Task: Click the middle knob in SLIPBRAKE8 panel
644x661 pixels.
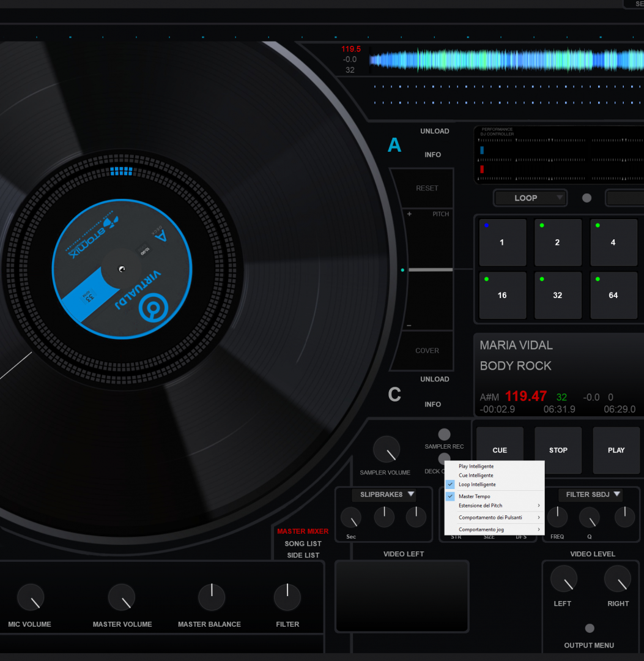Action: coord(384,517)
